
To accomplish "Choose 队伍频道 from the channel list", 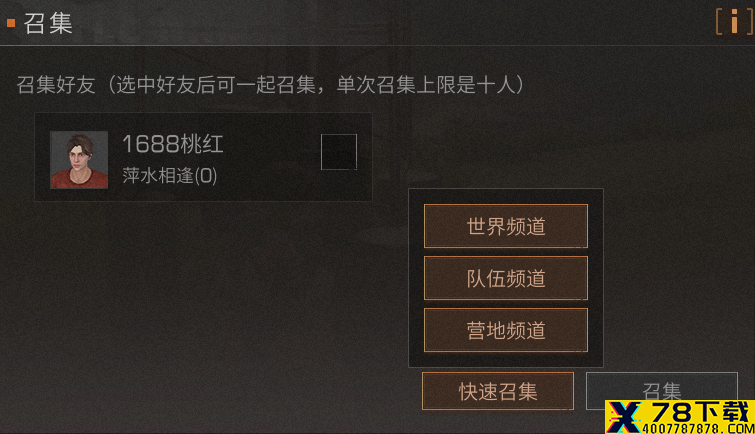I will 506,278.
